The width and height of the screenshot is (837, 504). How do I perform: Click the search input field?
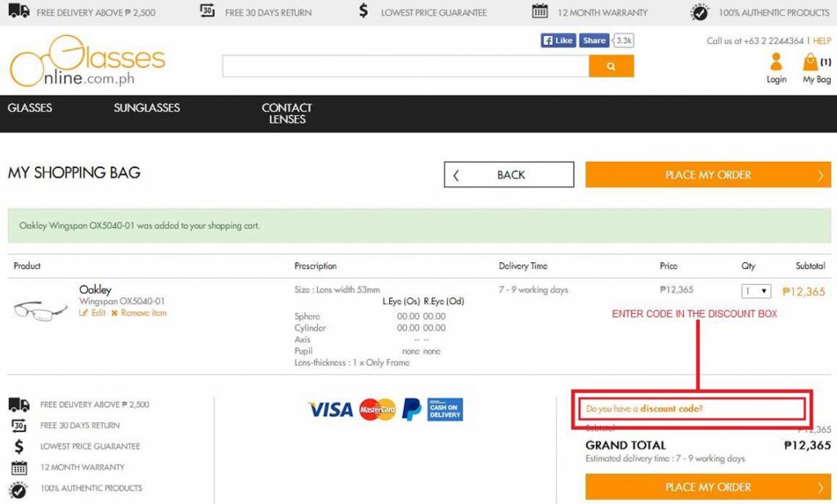pyautogui.click(x=405, y=66)
